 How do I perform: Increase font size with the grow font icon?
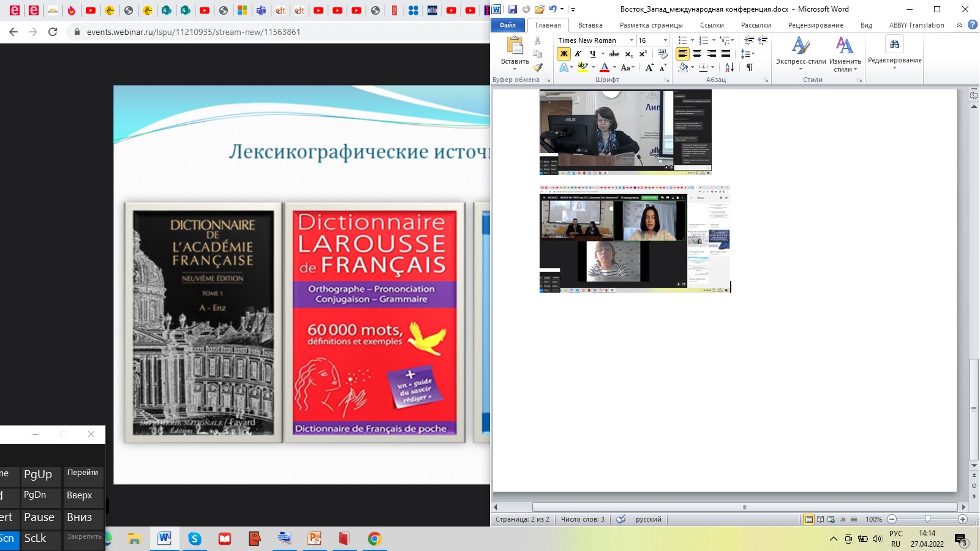click(x=649, y=67)
